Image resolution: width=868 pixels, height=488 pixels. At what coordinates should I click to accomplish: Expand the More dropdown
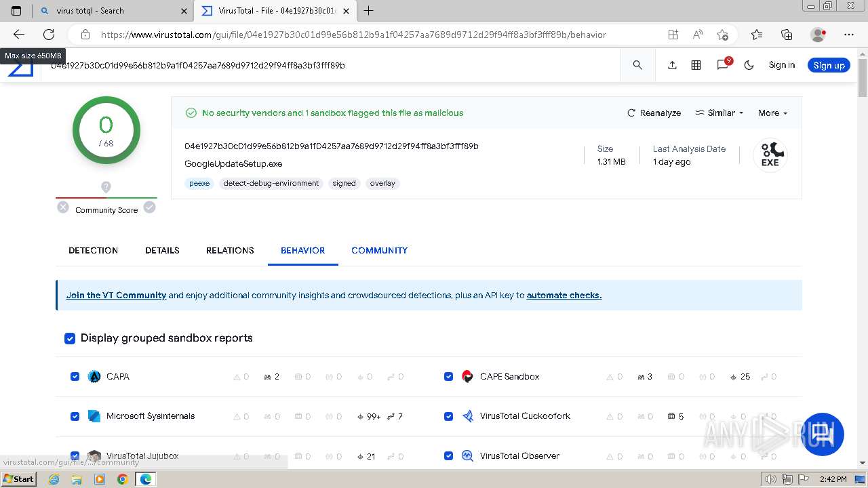coord(772,113)
